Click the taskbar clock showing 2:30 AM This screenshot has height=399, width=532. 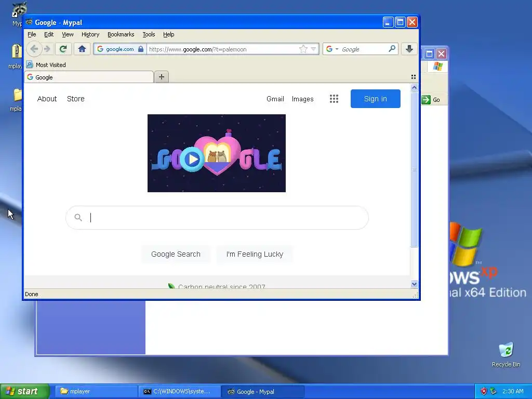[x=513, y=391]
